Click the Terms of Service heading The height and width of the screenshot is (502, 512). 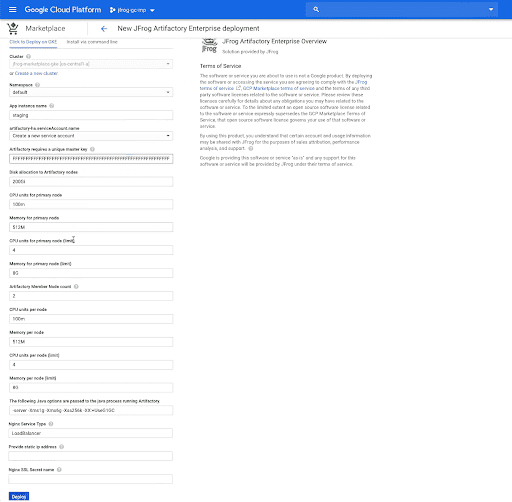pyautogui.click(x=220, y=66)
